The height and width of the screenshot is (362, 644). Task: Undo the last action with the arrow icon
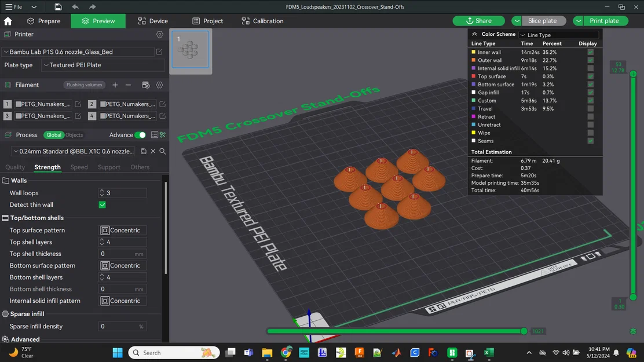[x=75, y=6]
